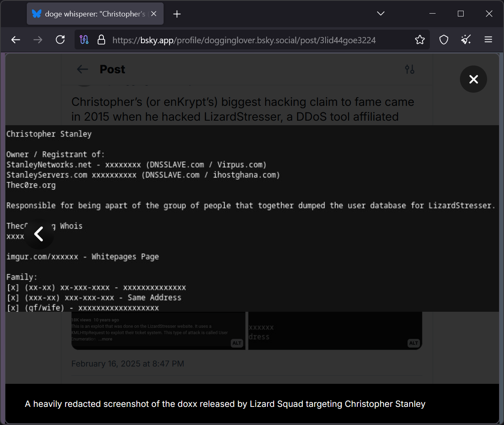Viewport: 504px width, 425px height.
Task: Open the list-all-tabs dropdown chevron
Action: coord(381,14)
